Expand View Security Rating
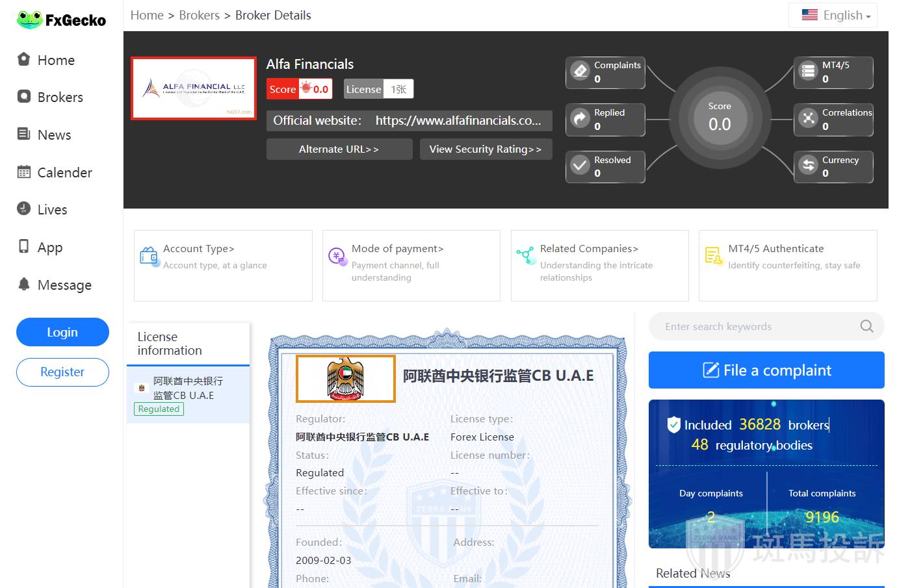The width and height of the screenshot is (897, 588). coord(485,149)
